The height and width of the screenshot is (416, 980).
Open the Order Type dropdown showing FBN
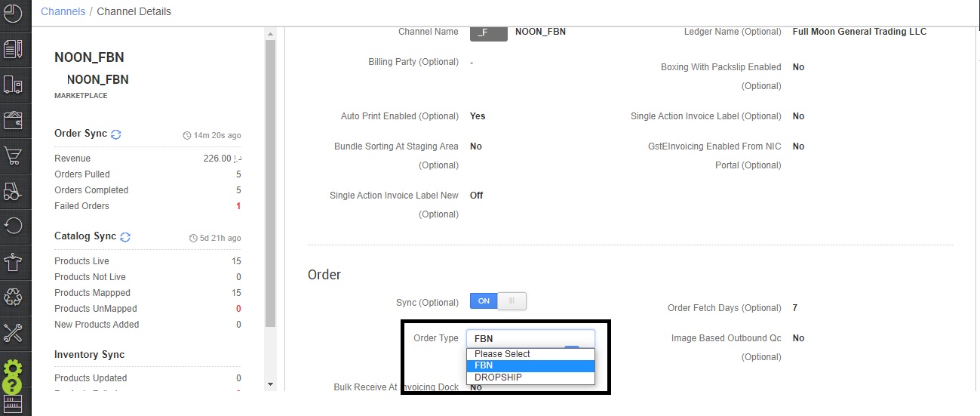coord(530,338)
